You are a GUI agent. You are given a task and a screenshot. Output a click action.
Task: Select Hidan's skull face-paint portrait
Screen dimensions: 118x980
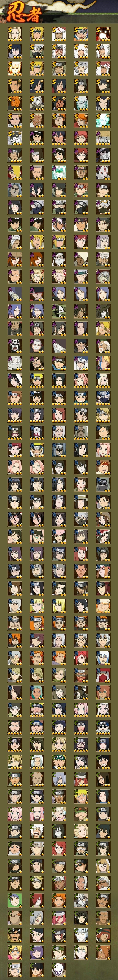point(14,345)
